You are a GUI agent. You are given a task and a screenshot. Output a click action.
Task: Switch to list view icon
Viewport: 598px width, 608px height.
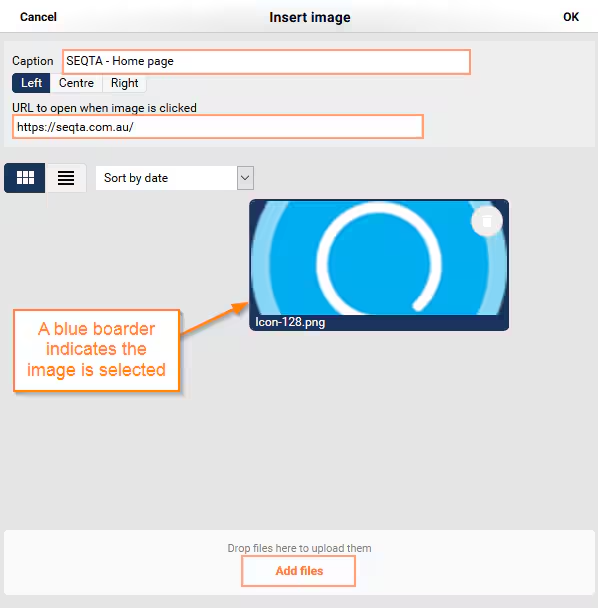point(66,178)
